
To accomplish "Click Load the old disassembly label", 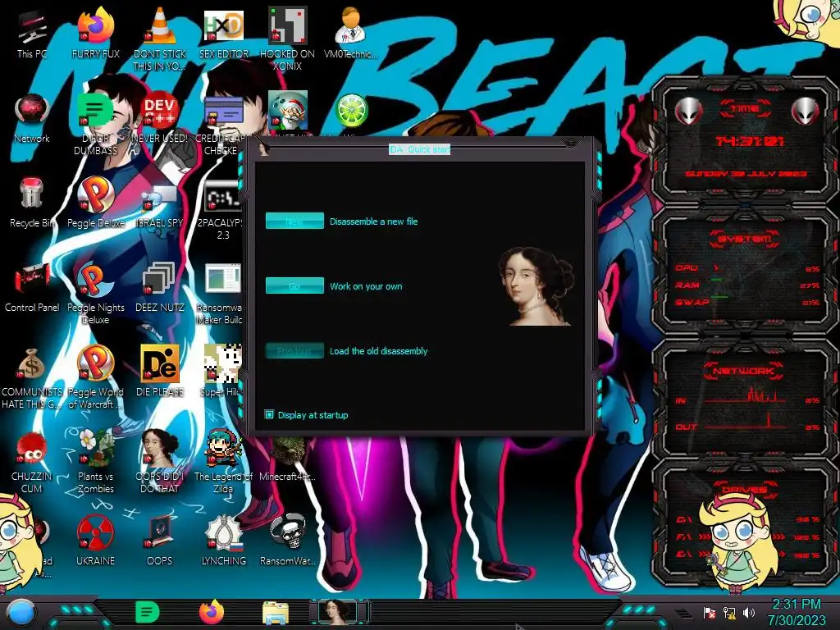I will (378, 351).
